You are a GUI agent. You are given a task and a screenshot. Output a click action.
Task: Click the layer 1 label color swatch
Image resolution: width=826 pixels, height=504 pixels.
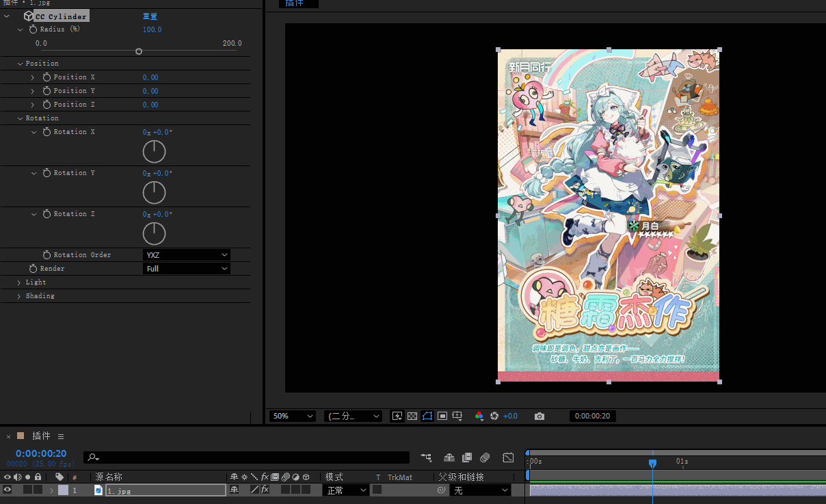point(63,490)
